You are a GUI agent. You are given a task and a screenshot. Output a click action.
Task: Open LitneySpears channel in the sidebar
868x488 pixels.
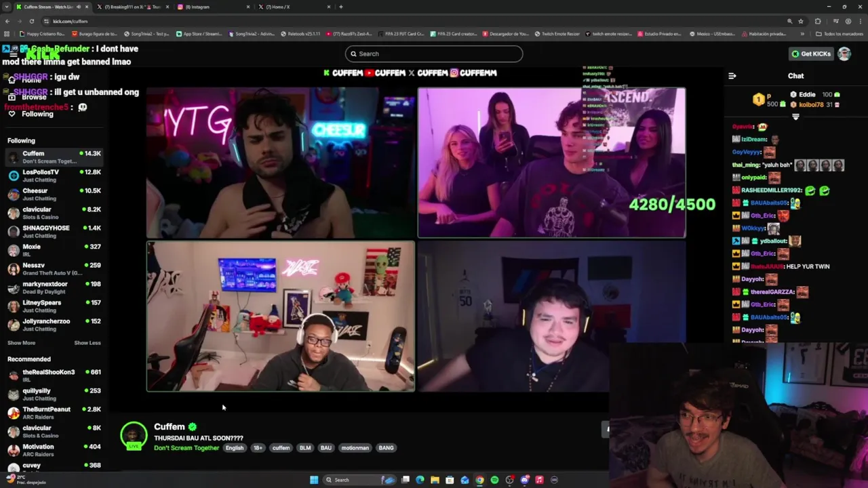point(54,306)
